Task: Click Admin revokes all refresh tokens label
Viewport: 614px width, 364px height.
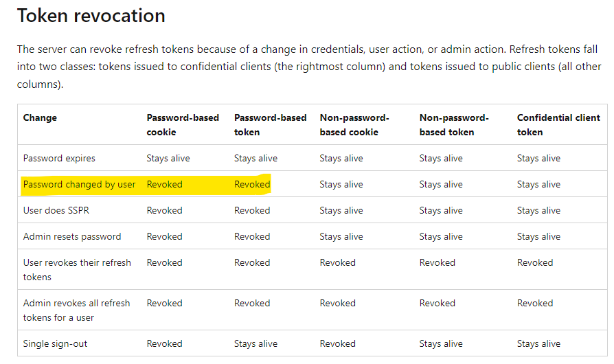Action: (76, 310)
